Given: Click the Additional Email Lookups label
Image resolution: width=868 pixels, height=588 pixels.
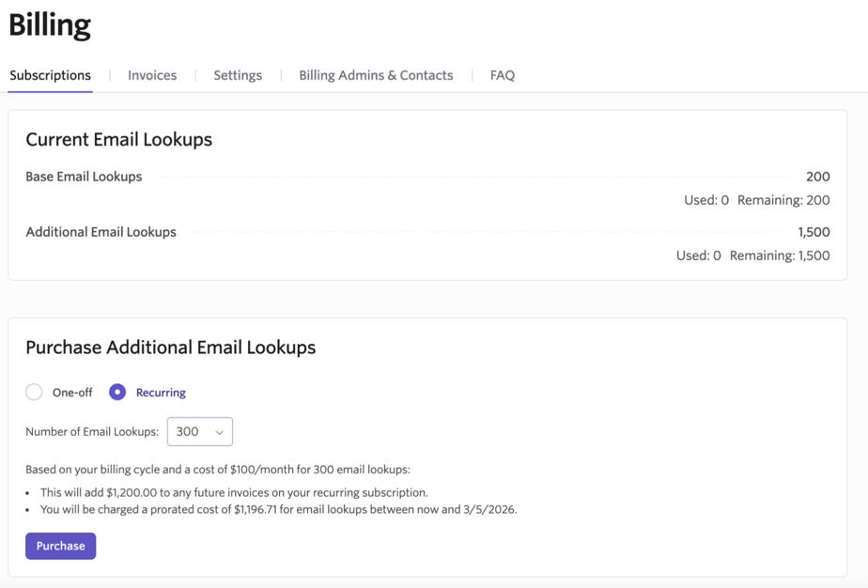Looking at the screenshot, I should (101, 232).
